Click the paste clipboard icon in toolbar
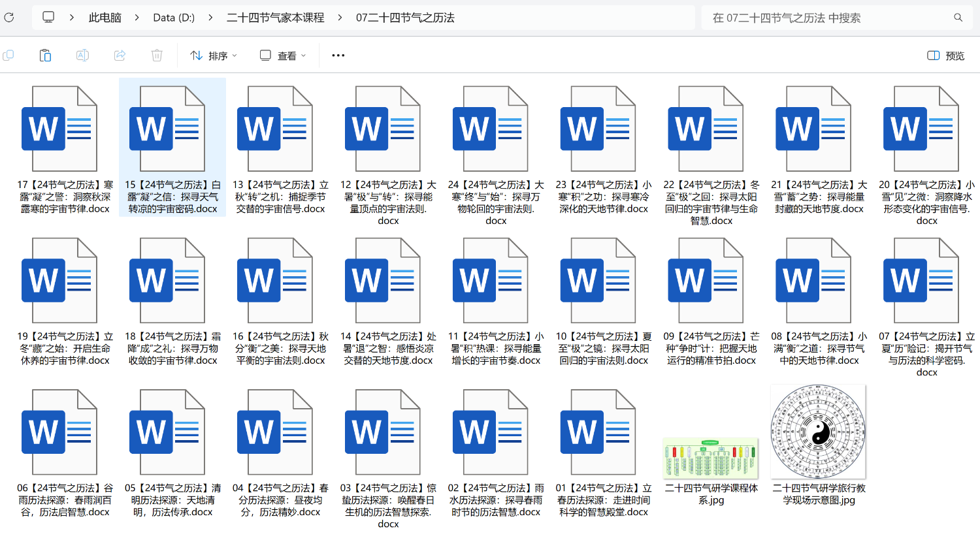 45,56
